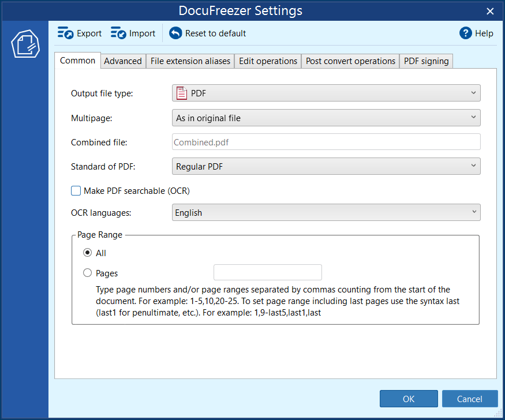Screen dimensions: 505x420
Task: Open the Edit operations tab
Action: pos(268,61)
